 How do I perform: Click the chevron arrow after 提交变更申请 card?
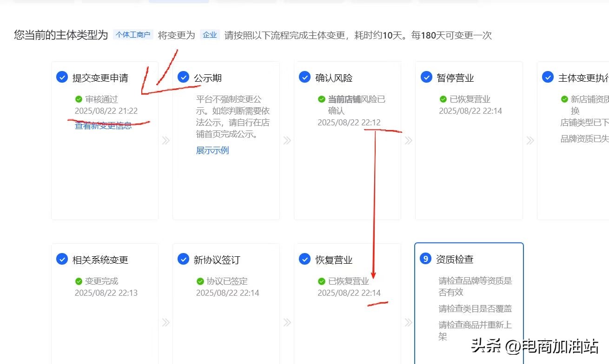pos(165,140)
